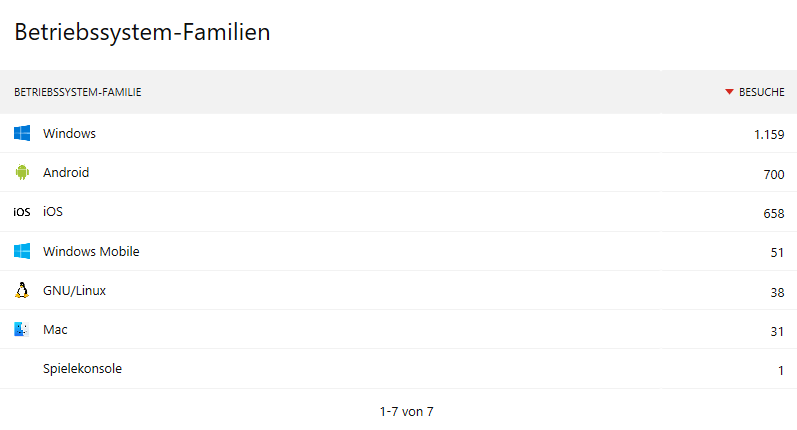
Task: Click the Mac Finder icon
Action: (x=22, y=329)
